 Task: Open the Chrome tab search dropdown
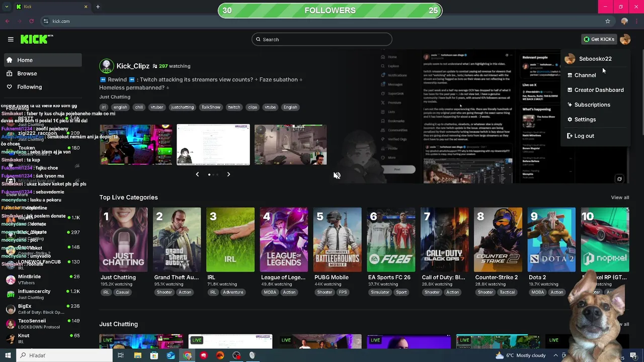pos(7,7)
